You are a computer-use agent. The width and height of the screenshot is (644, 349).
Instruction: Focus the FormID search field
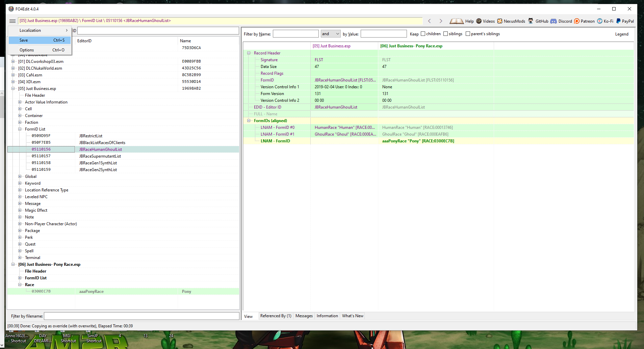click(x=158, y=31)
